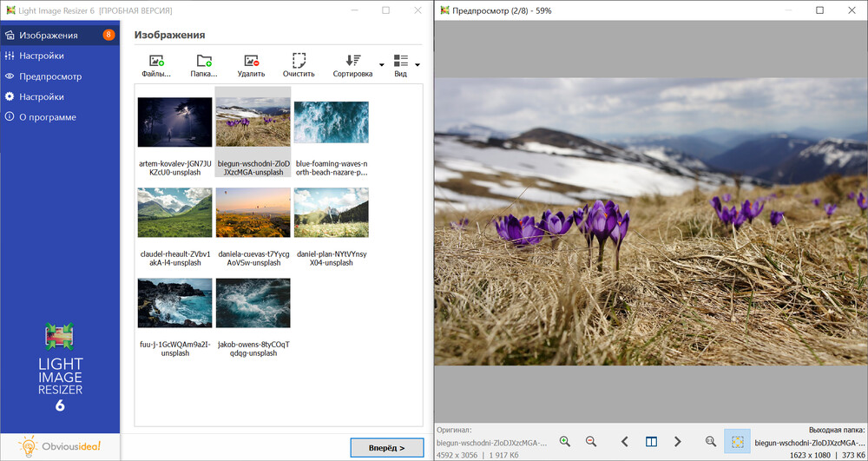Close the Предпросмотр preview window
The height and width of the screenshot is (461, 868).
[852, 10]
